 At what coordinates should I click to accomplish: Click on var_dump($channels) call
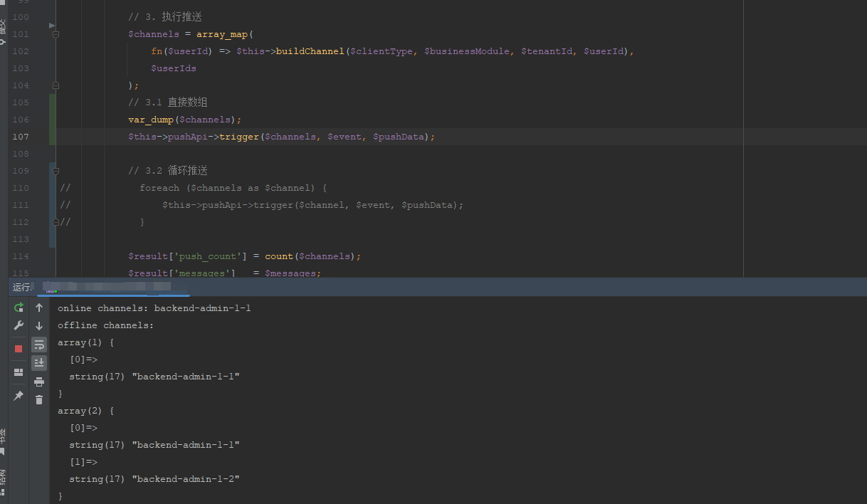click(185, 120)
